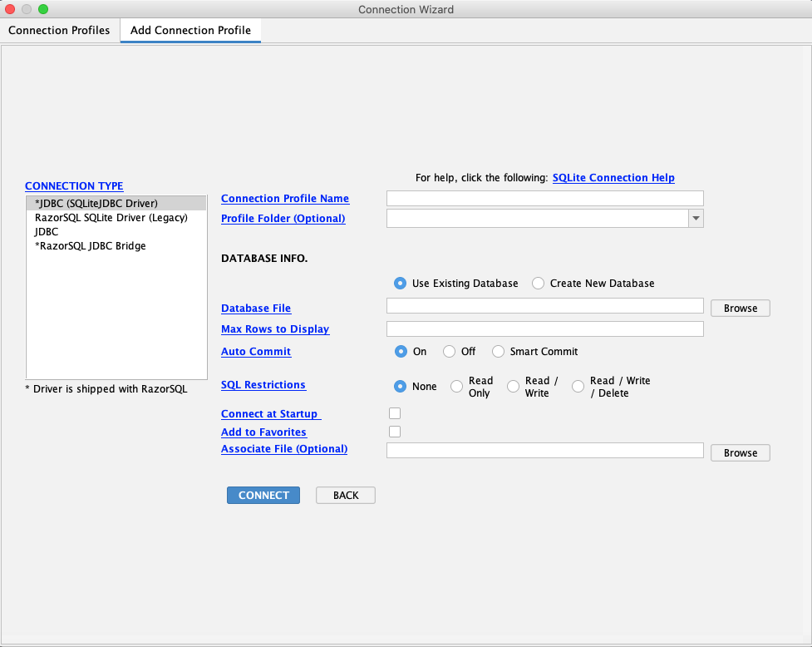Screen dimensions: 812x647
Task: Set Auto Commit to Off
Action: coord(450,352)
